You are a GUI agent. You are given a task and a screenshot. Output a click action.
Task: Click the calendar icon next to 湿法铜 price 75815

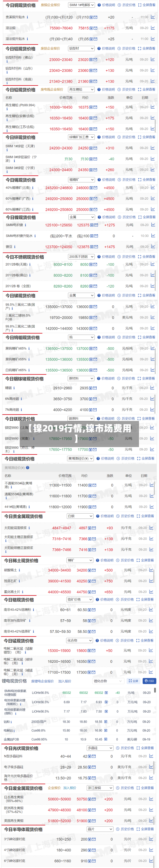(x=92, y=28)
